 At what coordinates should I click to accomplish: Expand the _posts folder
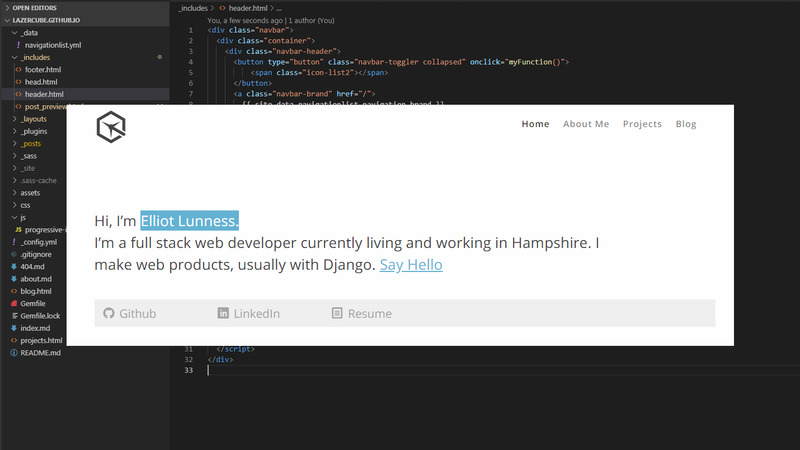pyautogui.click(x=14, y=143)
